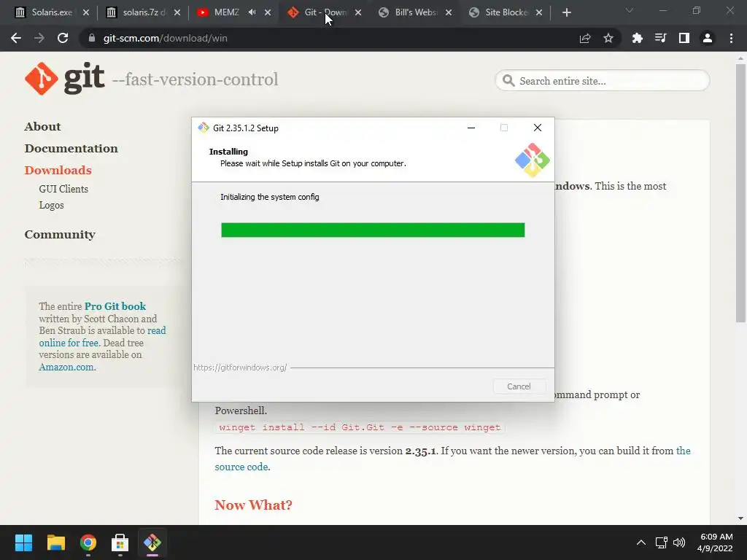Click the Git Setup taskbar icon
The height and width of the screenshot is (560, 747).
[152, 542]
